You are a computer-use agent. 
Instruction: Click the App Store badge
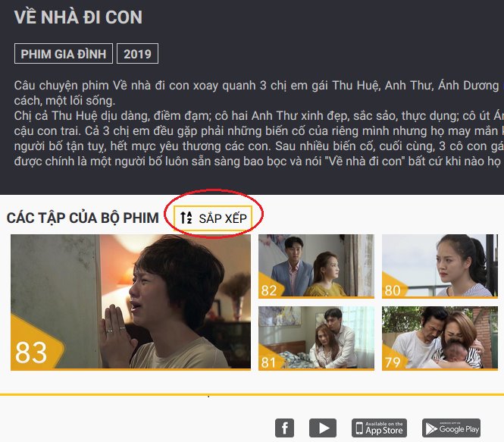pos(379,428)
